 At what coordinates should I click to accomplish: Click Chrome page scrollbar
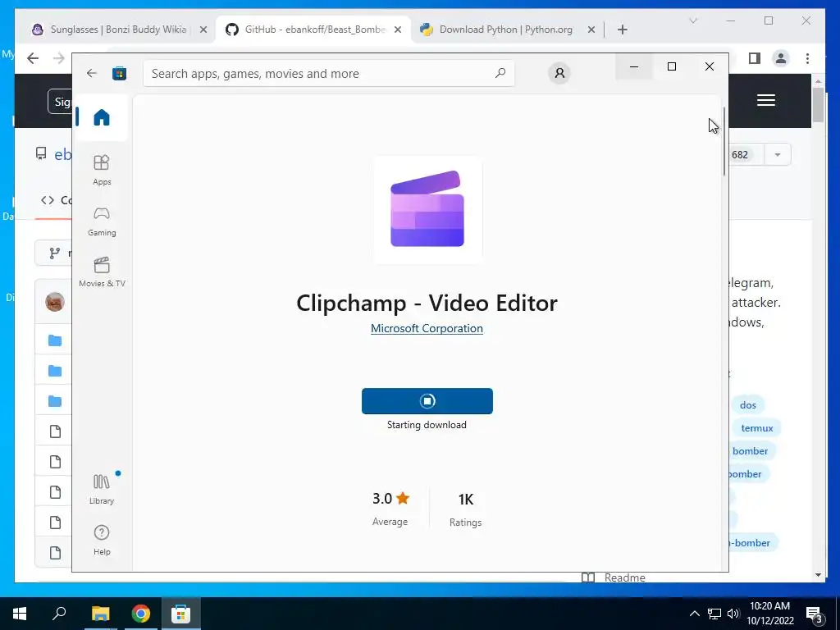818,104
